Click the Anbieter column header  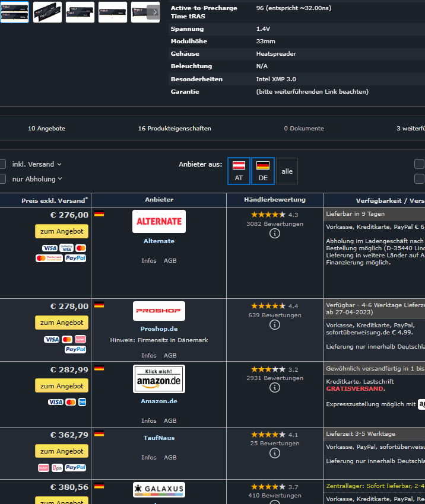click(x=159, y=200)
